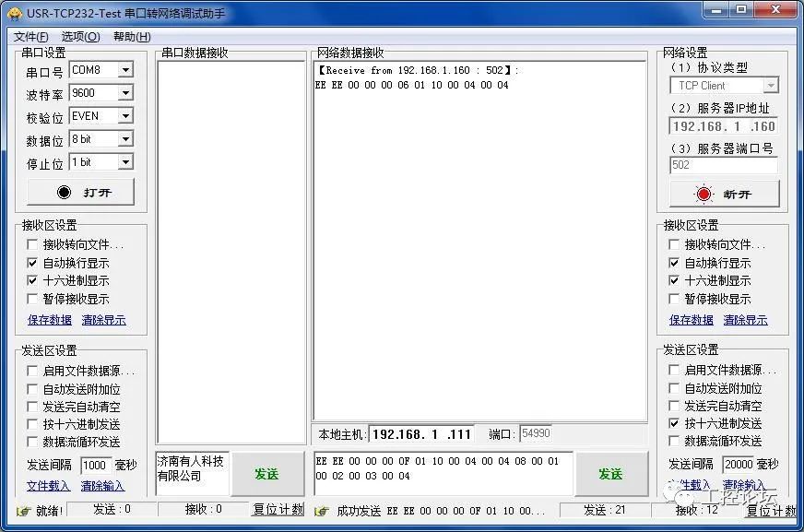Click the local host IP field 192.168.1.111
Viewport: 804px width, 532px height.
click(421, 434)
